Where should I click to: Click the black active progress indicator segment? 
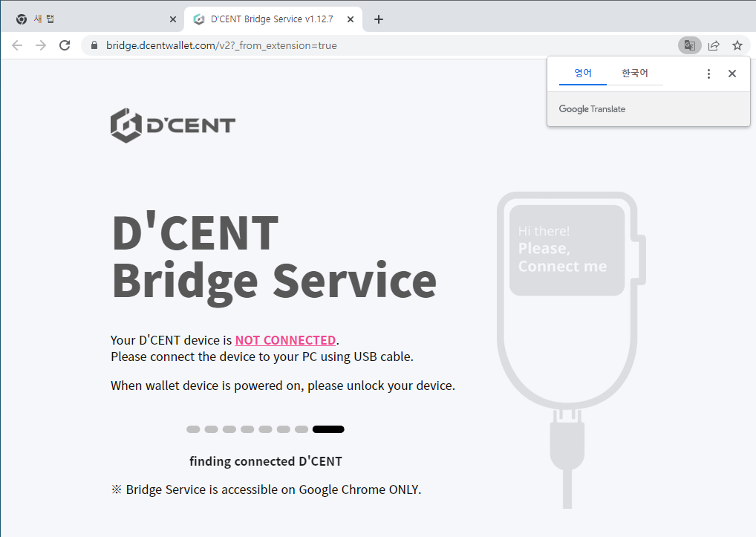coord(328,429)
